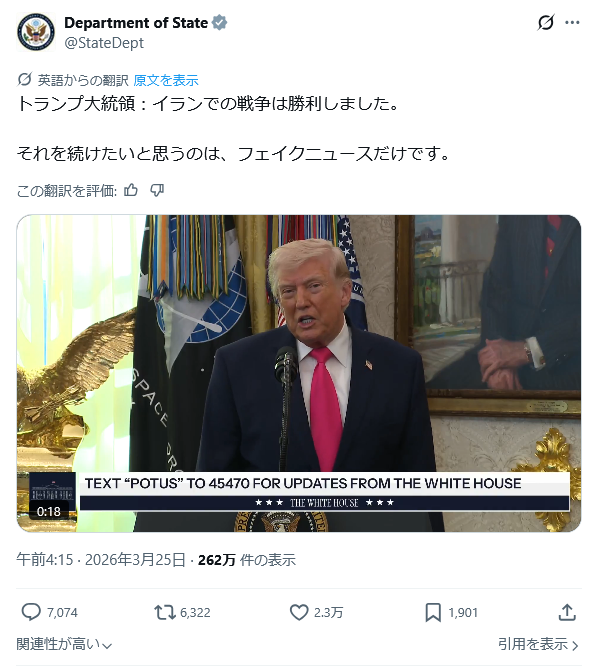
Task: Share the post via upload icon
Action: pos(567,612)
